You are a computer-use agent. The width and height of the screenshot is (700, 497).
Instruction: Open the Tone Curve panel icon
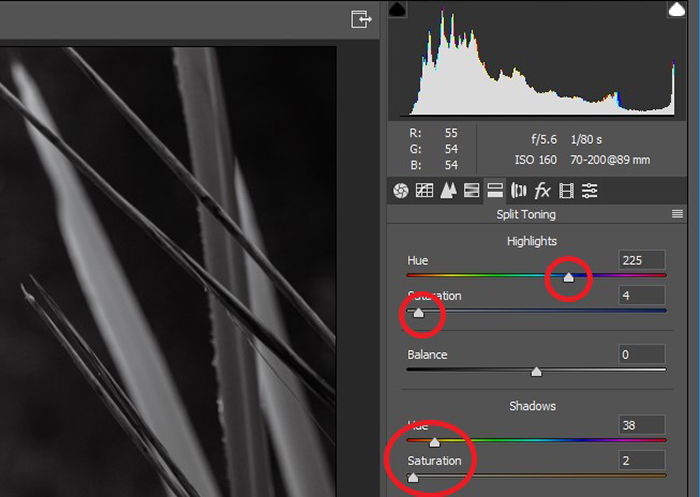pyautogui.click(x=424, y=191)
